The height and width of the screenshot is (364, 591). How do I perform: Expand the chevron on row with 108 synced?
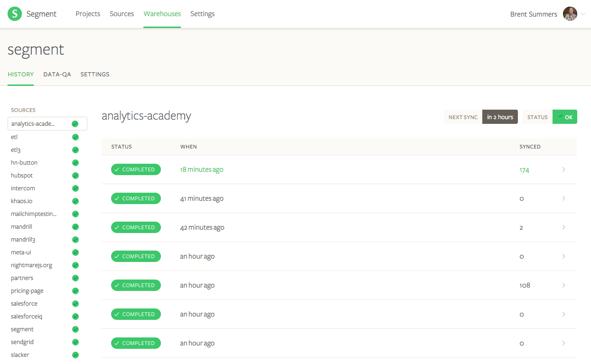[563, 285]
